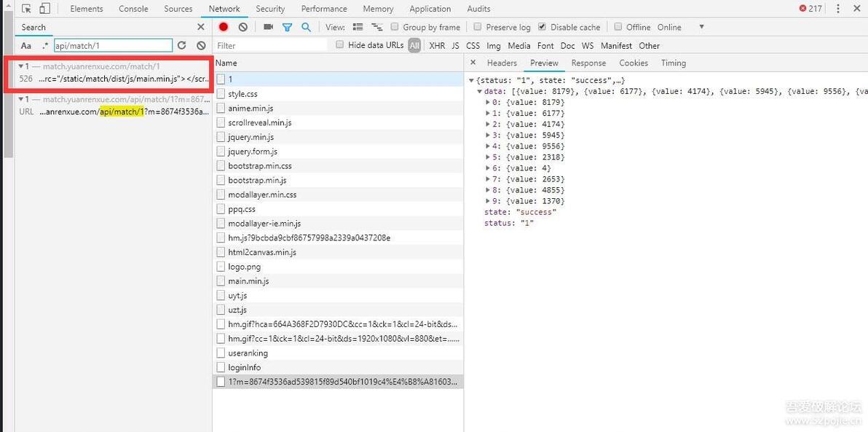Click the clear network log icon
Screen dimensions: 868x432
point(242,26)
